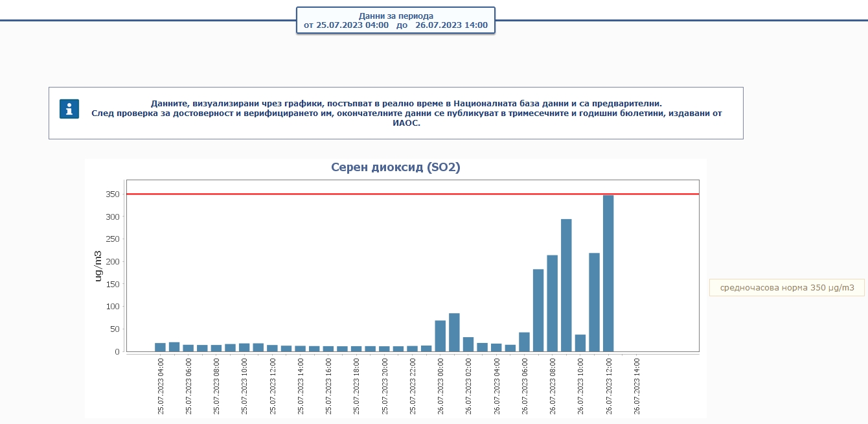Click the short bar at 26.07.2023 10:00
The height and width of the screenshot is (424, 868).
(x=580, y=343)
